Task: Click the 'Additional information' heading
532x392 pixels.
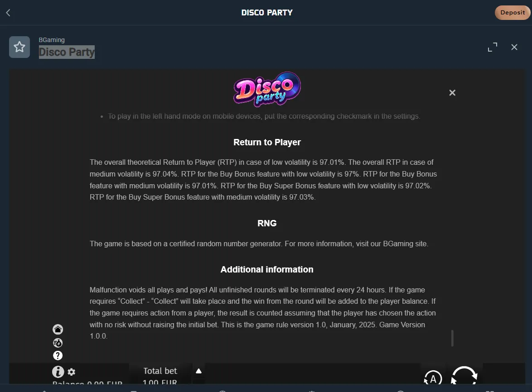Action: tap(267, 269)
